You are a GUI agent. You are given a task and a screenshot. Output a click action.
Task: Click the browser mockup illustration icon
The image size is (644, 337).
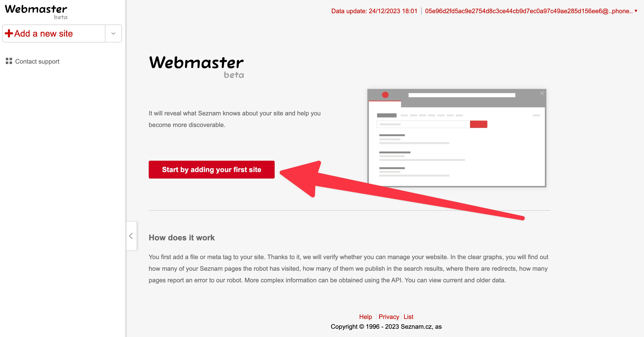tap(458, 138)
